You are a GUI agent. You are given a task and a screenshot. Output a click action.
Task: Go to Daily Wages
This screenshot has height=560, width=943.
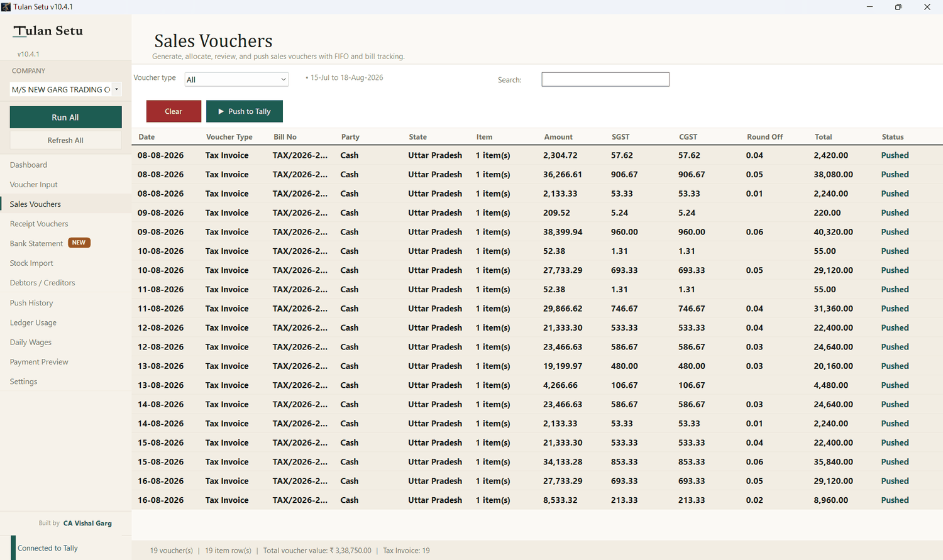30,343
